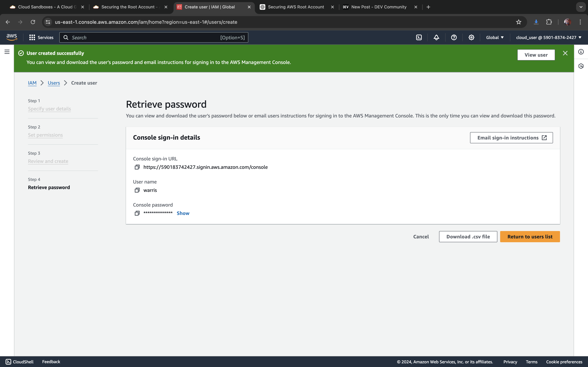Copy the console sign-in URL
Image resolution: width=588 pixels, height=367 pixels.
click(x=137, y=167)
